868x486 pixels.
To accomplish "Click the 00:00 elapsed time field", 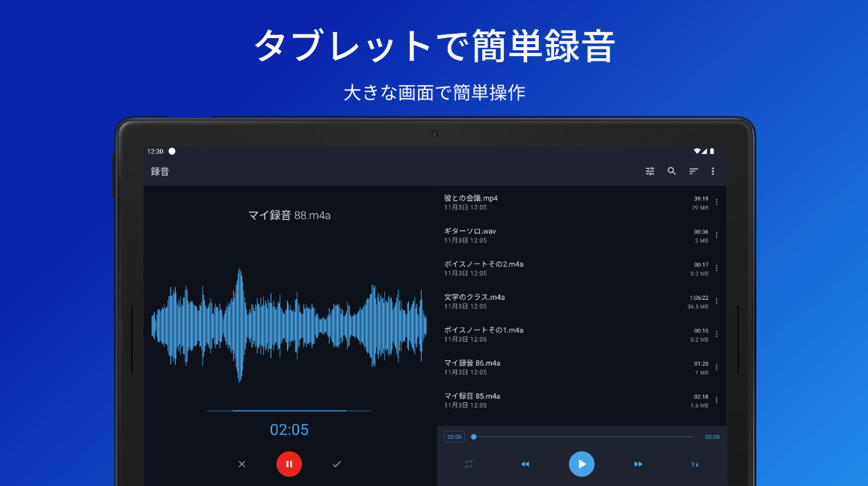I will pyautogui.click(x=454, y=436).
